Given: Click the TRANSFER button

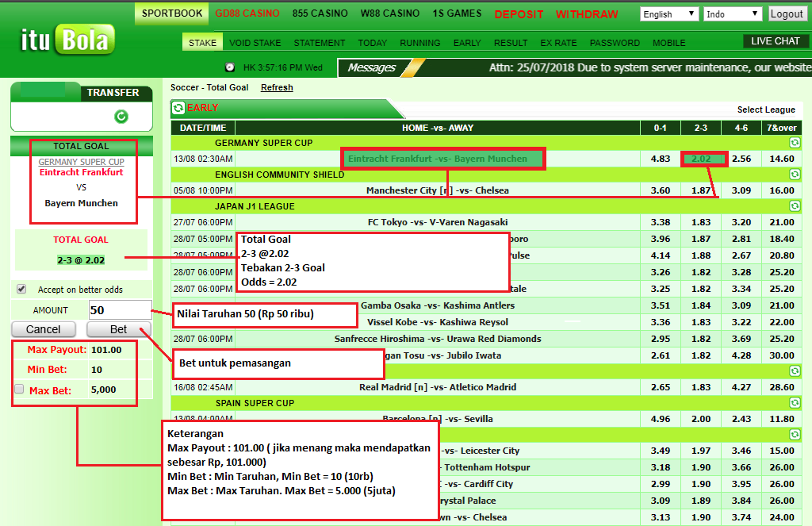Looking at the screenshot, I should point(113,92).
